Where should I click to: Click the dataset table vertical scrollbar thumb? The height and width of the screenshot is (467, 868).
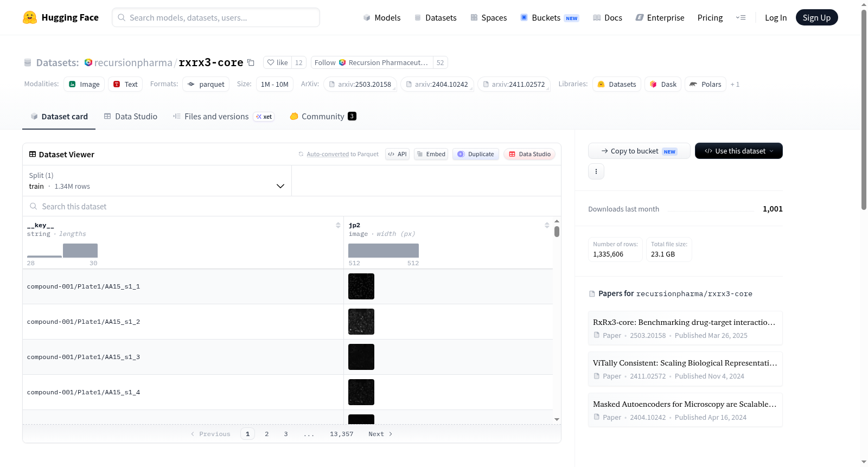[557, 232]
